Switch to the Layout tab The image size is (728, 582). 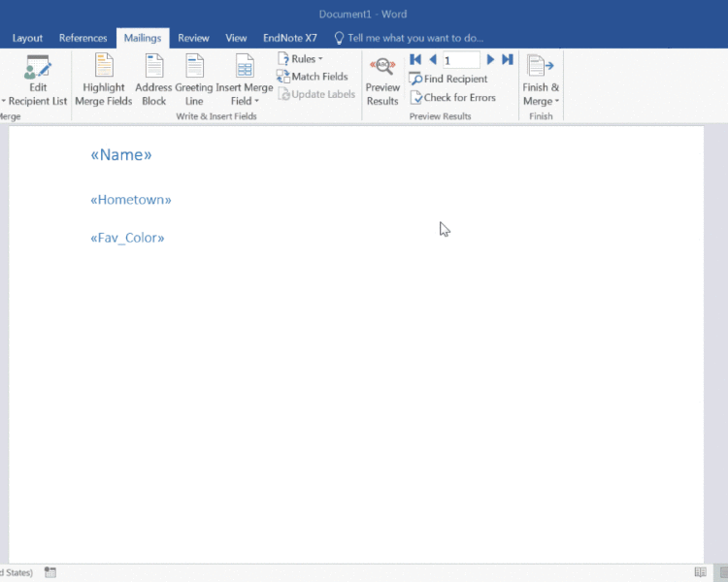(27, 38)
